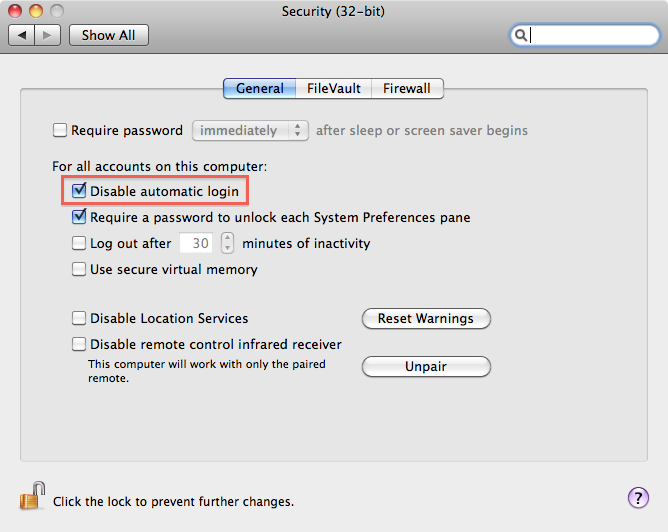Check Disable remote control infrared receiver
Screen dimensions: 668x532
[x=79, y=344]
